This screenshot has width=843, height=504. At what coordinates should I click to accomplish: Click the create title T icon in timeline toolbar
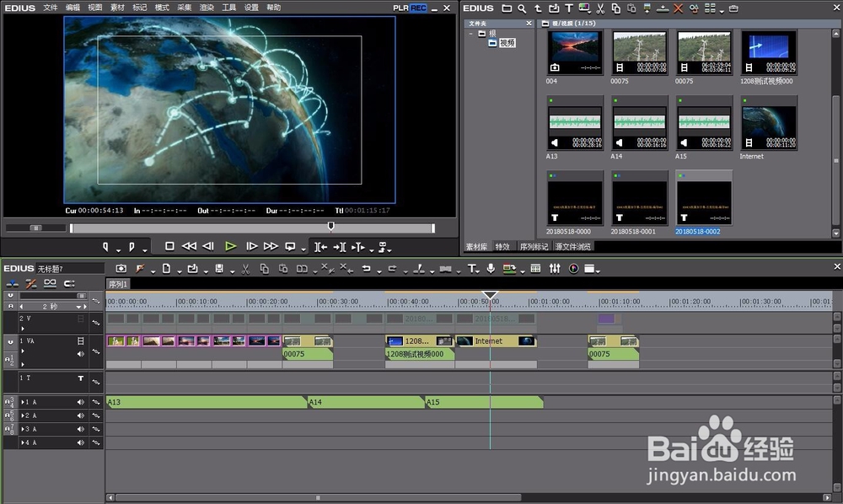click(471, 268)
